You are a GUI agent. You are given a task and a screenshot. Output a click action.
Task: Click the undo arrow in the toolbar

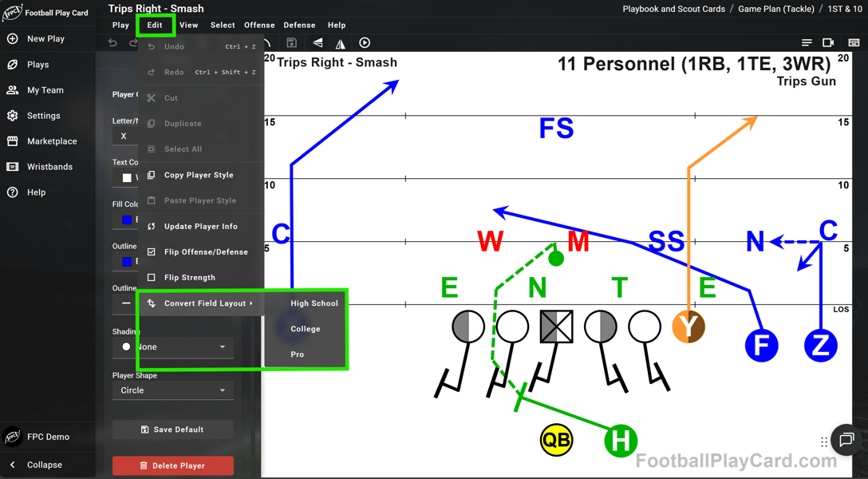pos(113,42)
